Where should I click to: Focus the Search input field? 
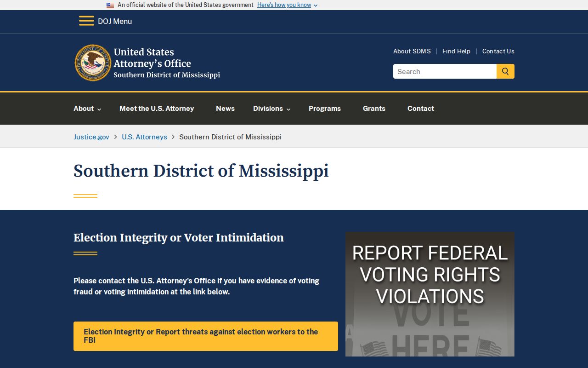(x=445, y=71)
